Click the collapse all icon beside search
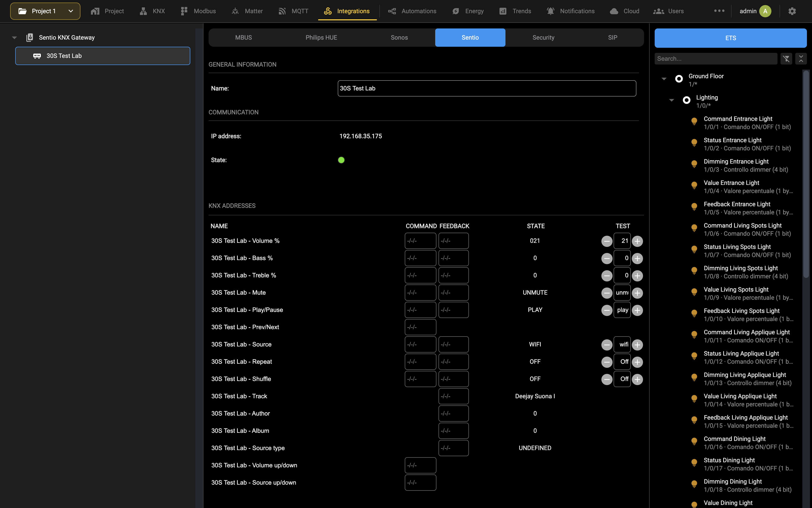812x508 pixels. click(801, 59)
